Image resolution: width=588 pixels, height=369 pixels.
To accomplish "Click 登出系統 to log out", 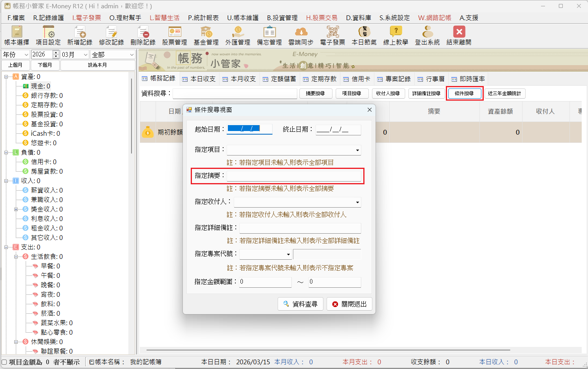I will click(x=427, y=35).
